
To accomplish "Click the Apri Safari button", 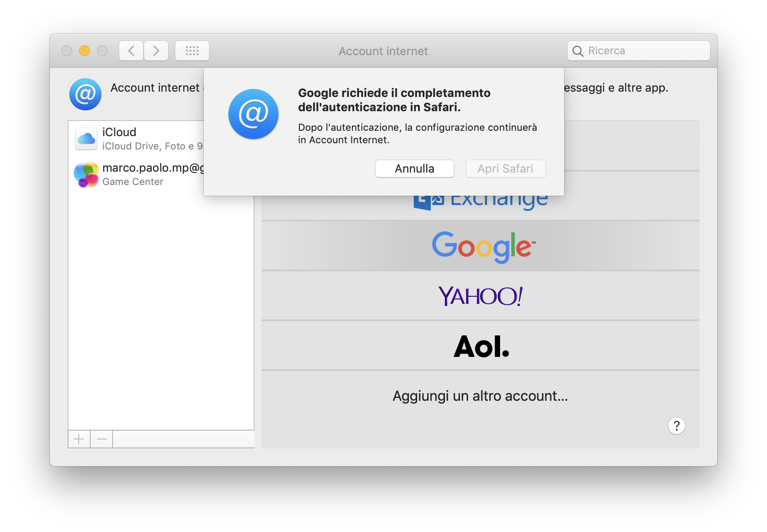I will click(505, 169).
